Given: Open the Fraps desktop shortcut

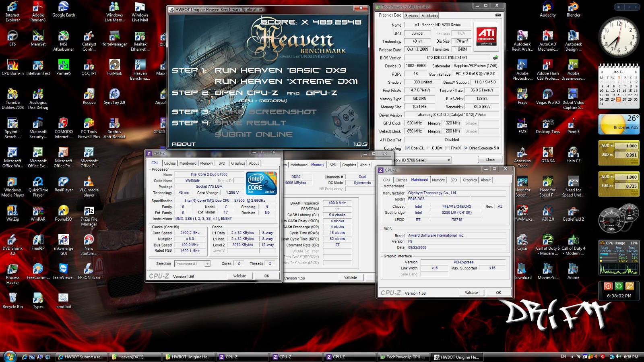Looking at the screenshot, I should coord(522,97).
